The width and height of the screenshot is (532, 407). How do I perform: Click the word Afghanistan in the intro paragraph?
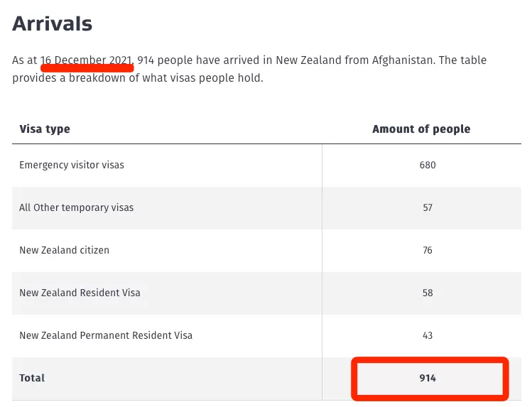coord(403,60)
